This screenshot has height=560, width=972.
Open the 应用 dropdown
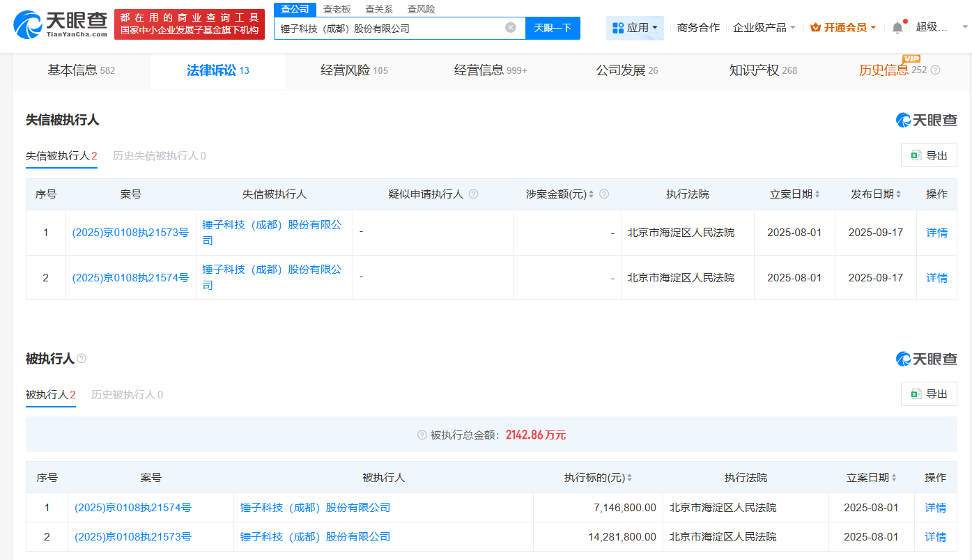tap(635, 27)
